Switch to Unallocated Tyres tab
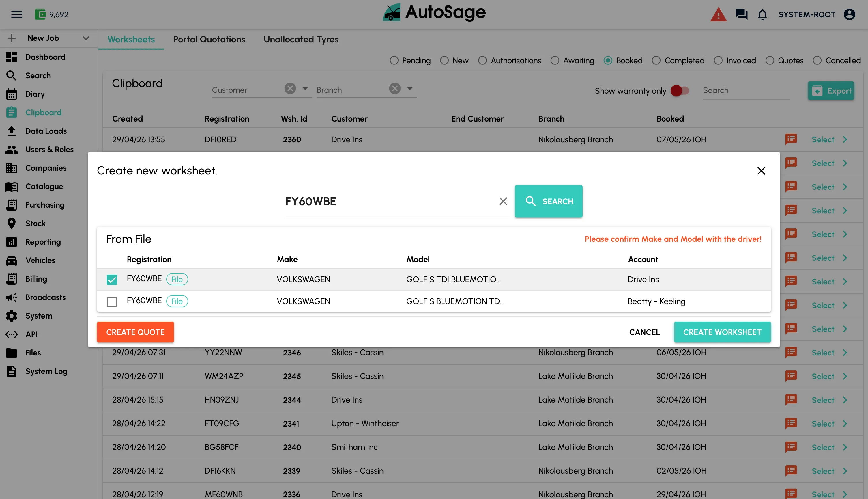 (x=301, y=39)
